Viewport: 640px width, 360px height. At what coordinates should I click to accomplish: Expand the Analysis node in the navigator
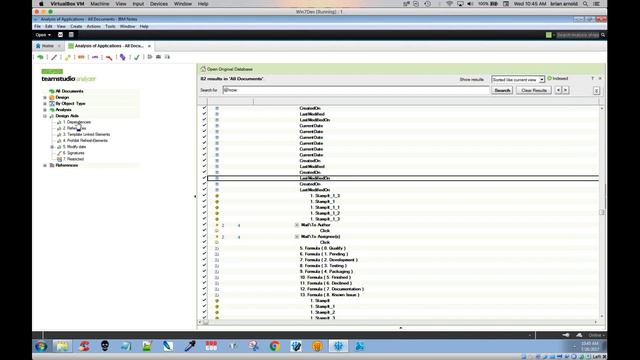click(x=45, y=110)
